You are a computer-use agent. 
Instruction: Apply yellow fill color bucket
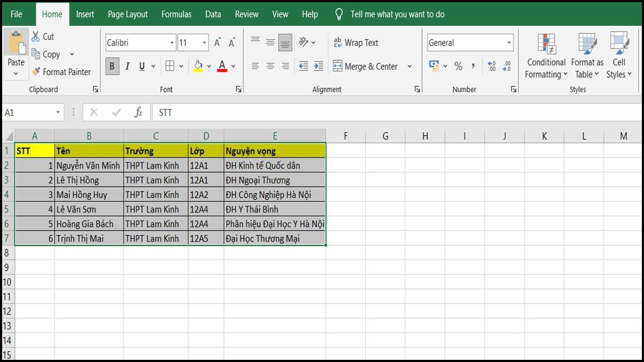(x=198, y=66)
